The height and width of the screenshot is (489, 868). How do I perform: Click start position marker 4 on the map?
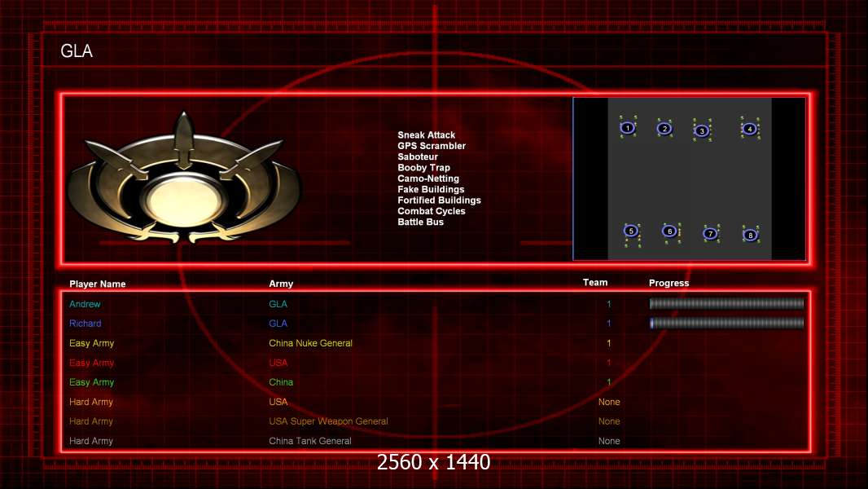pos(750,129)
